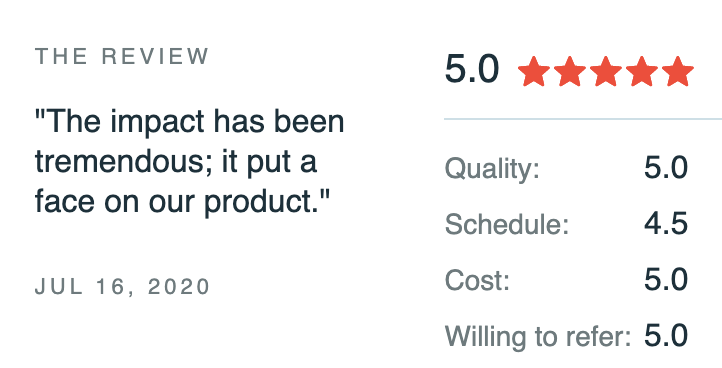The image size is (722, 368).
Task: Click the Willing to refer 5.0 score
Action: pyautogui.click(x=666, y=336)
